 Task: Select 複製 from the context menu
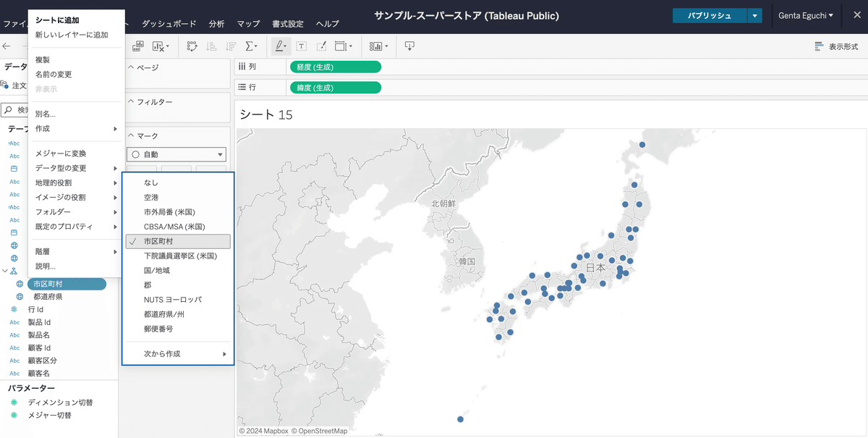[76, 60]
